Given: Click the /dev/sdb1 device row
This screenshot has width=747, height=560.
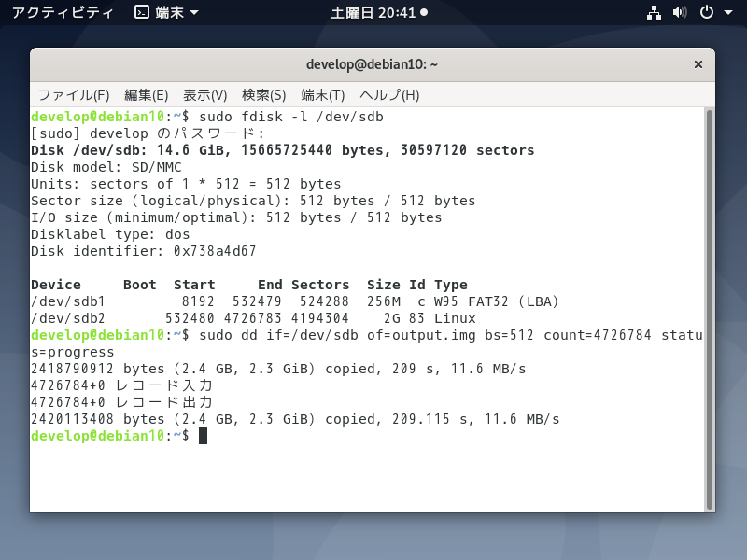Looking at the screenshot, I should (x=294, y=301).
